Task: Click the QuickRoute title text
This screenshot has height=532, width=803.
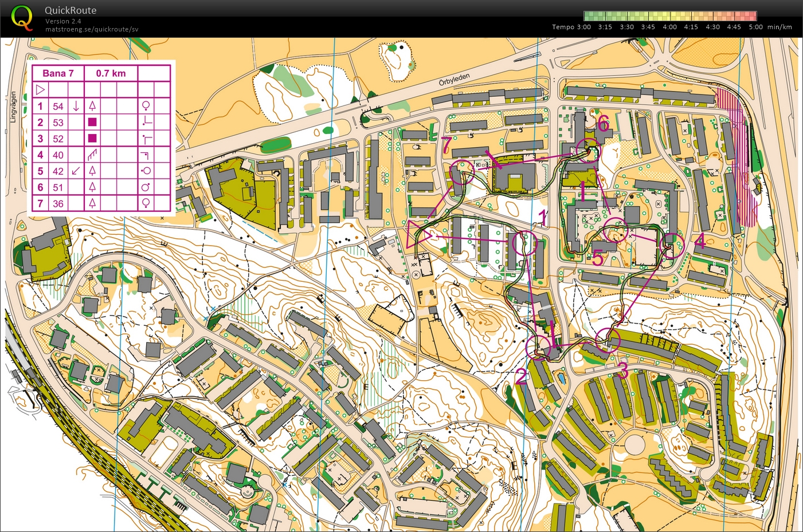Action: pos(70,10)
